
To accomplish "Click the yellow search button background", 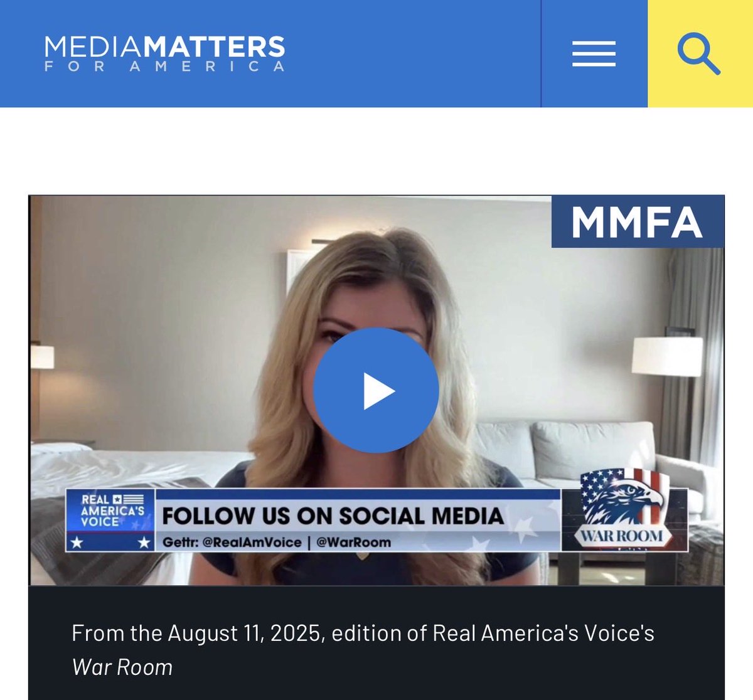I will pyautogui.click(x=700, y=53).
